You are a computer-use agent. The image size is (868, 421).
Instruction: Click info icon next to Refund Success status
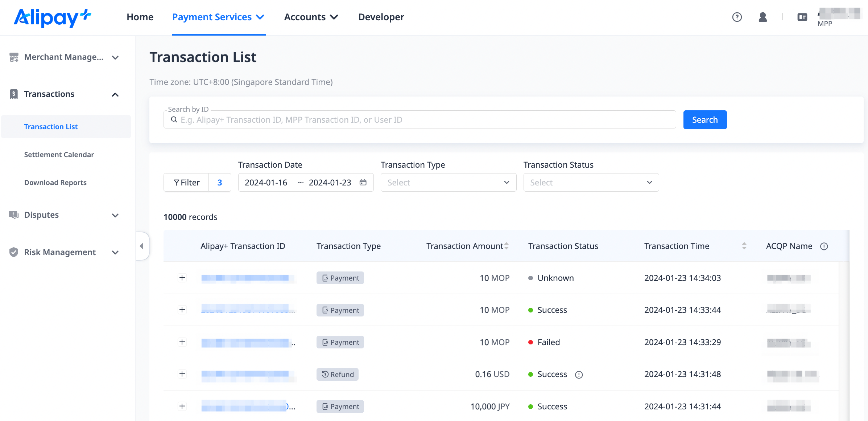[579, 375]
